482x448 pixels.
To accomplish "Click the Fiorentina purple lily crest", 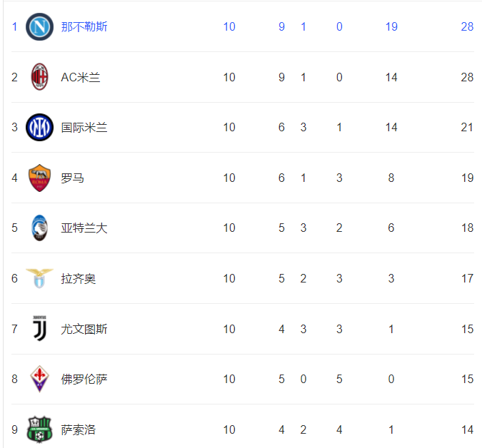I will 40,379.
